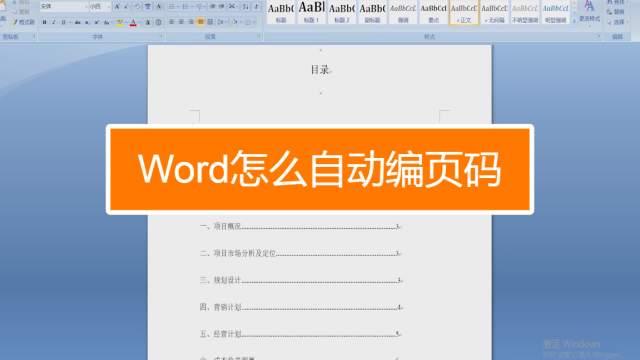This screenshot has height=360, width=640.
Task: Open the highlight color dropdown arrow
Action: click(x=126, y=22)
